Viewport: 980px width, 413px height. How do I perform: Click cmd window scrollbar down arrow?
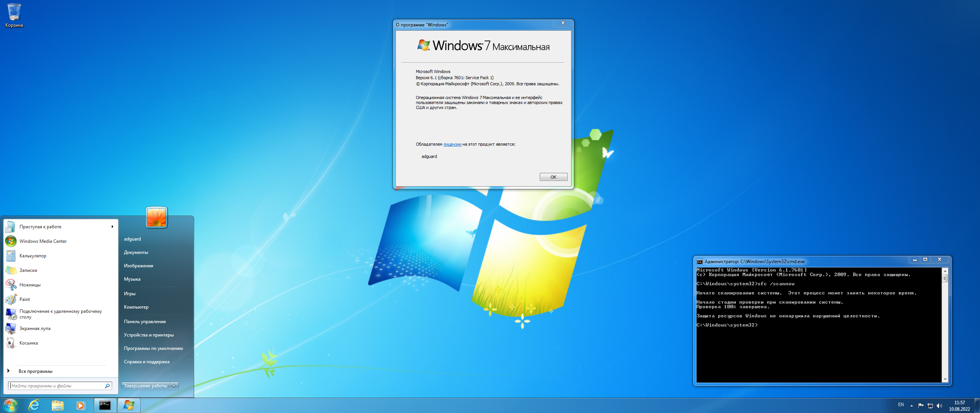tap(945, 379)
